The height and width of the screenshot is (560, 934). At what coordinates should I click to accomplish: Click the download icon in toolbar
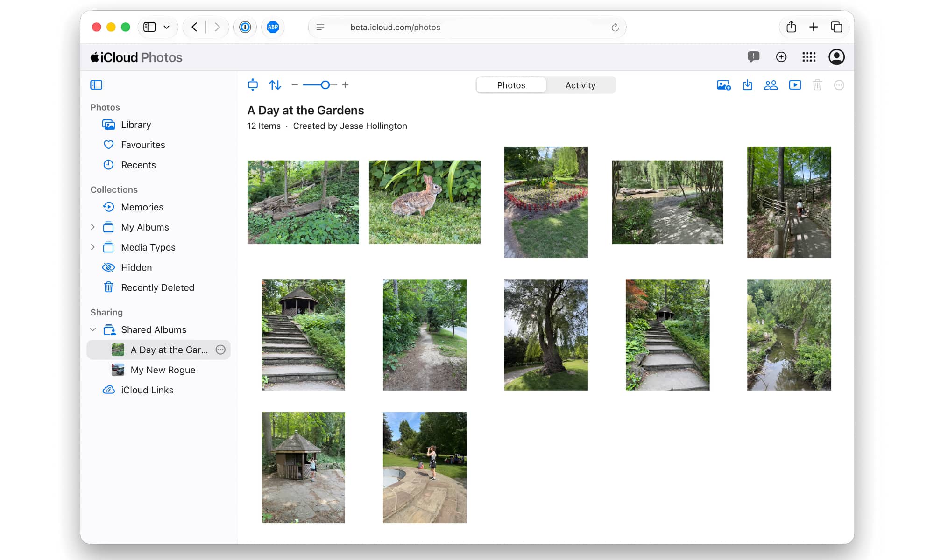tap(748, 85)
